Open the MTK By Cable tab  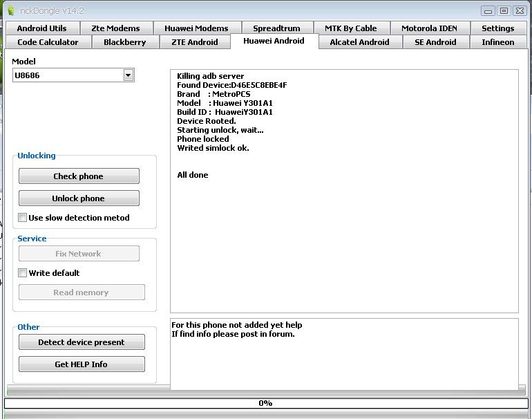pos(351,28)
